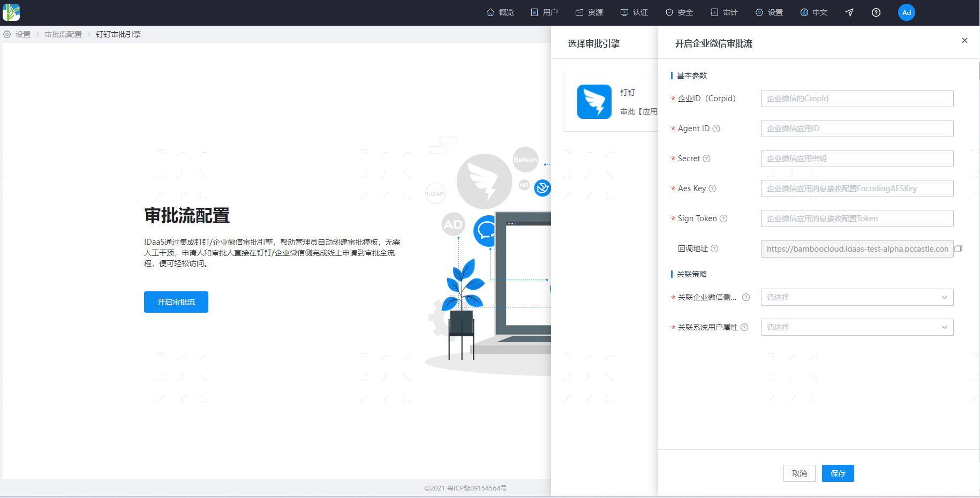Click the 开启审批流 button
Image resolution: width=980 pixels, height=498 pixels.
coord(176,302)
